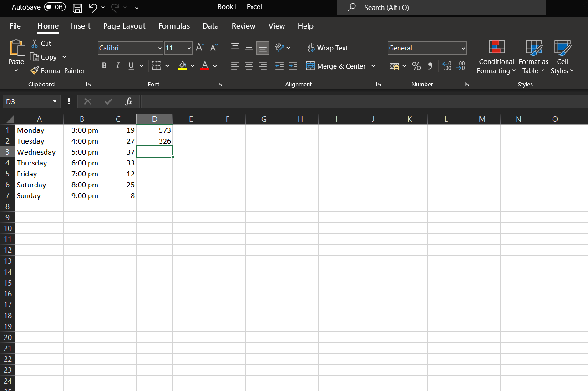Open Number format dialog launcher
Image resolution: width=588 pixels, height=391 pixels.
coord(466,84)
